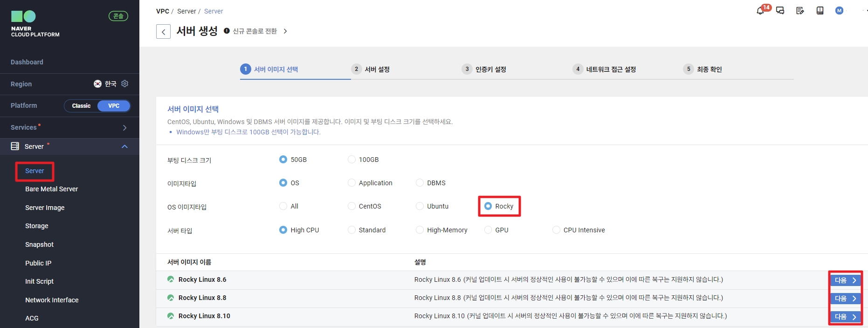The width and height of the screenshot is (868, 328).
Task: Open Storage menu item
Action: tap(37, 226)
